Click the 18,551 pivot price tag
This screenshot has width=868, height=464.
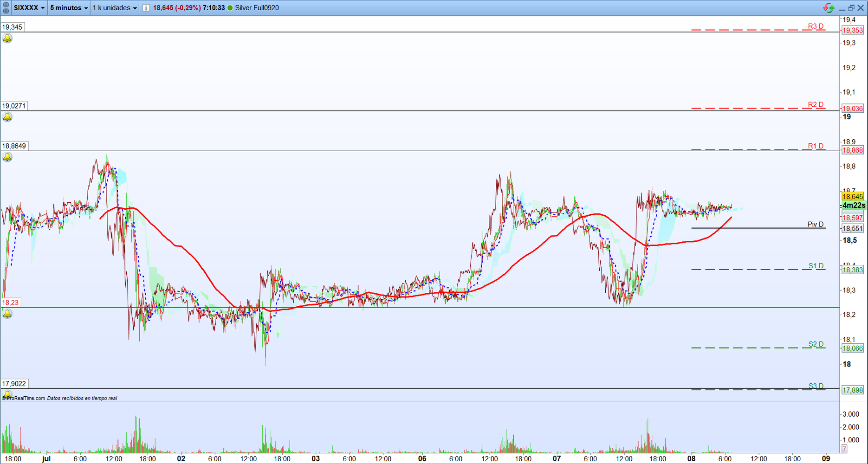(x=853, y=228)
